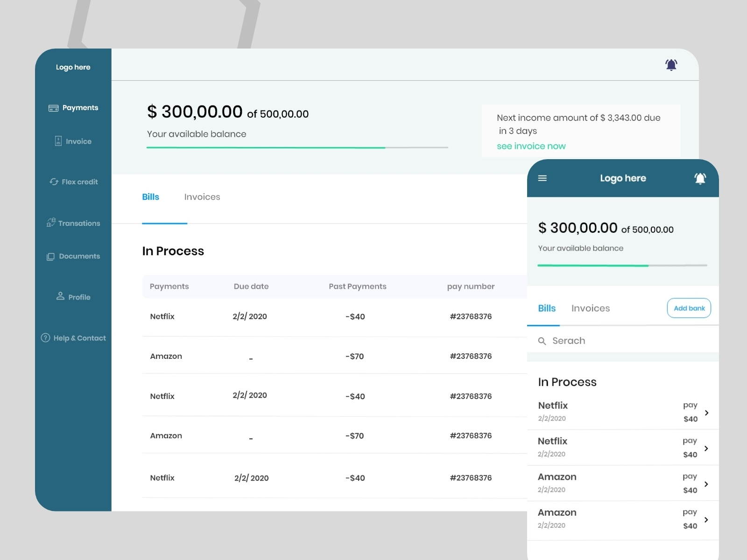Expand the second Netflix bill chevron
The image size is (747, 560).
[x=706, y=448]
